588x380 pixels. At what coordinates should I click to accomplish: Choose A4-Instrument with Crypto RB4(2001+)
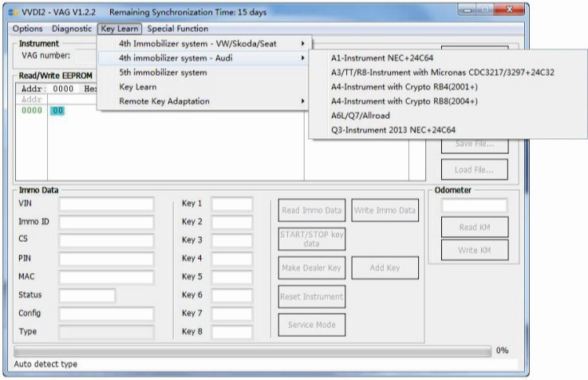(448, 87)
